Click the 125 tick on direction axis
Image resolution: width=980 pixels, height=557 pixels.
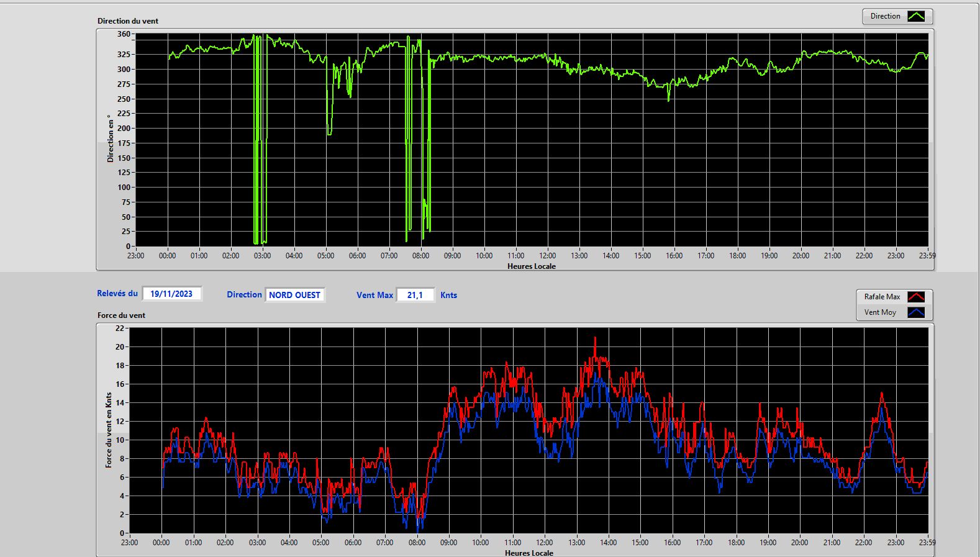tap(124, 173)
